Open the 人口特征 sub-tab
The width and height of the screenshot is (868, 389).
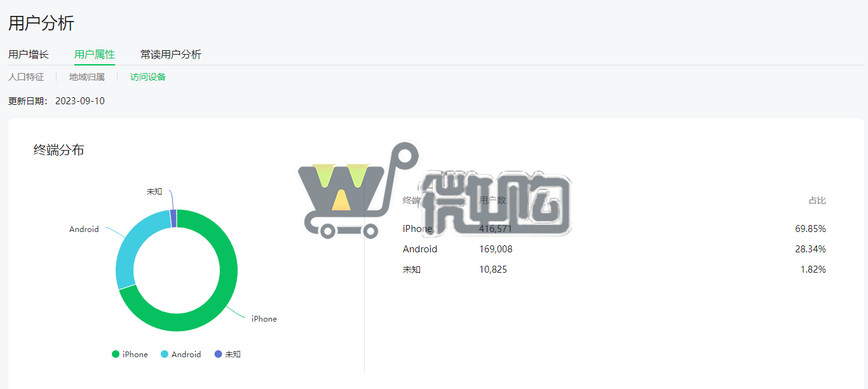coord(26,77)
